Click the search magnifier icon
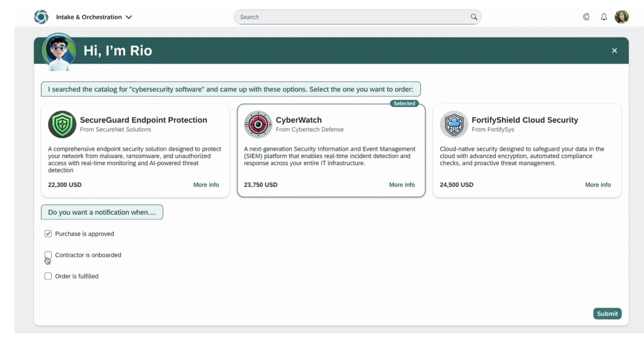This screenshot has height=337, width=644. pos(474,17)
